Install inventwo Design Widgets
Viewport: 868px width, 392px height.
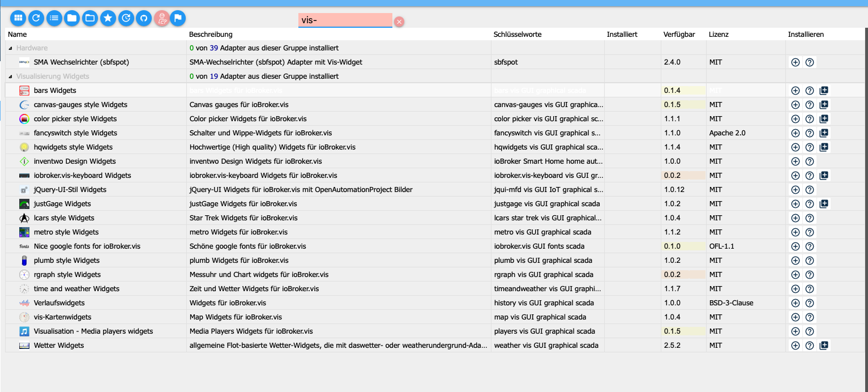point(796,161)
